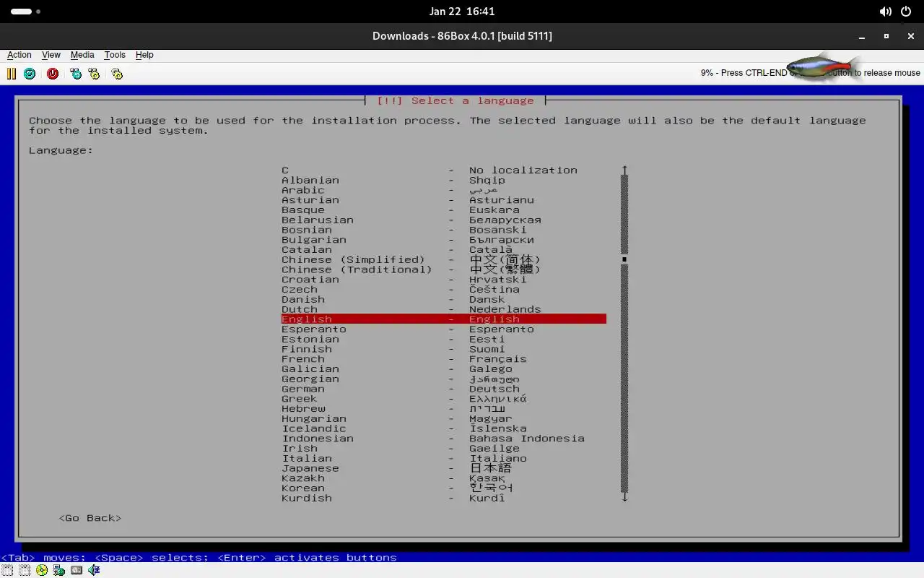Screen dimensions: 924x578
Task: Select the Korean language row
Action: click(444, 488)
